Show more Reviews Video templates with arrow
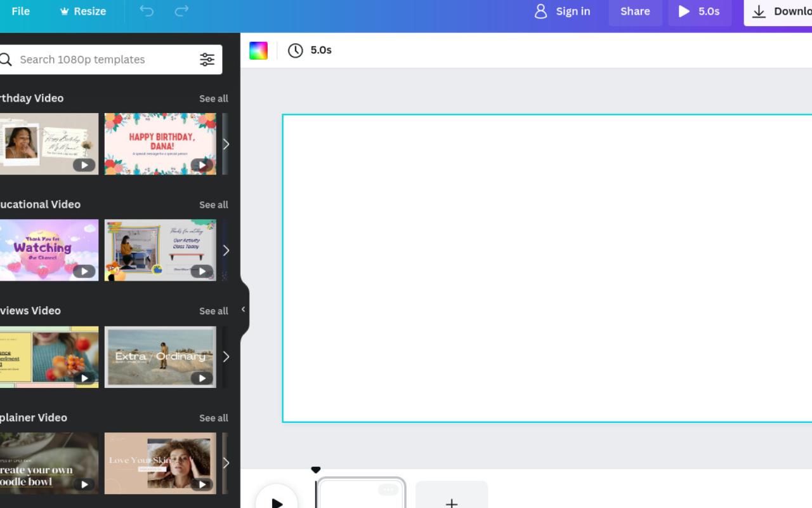The width and height of the screenshot is (812, 508). point(226,357)
